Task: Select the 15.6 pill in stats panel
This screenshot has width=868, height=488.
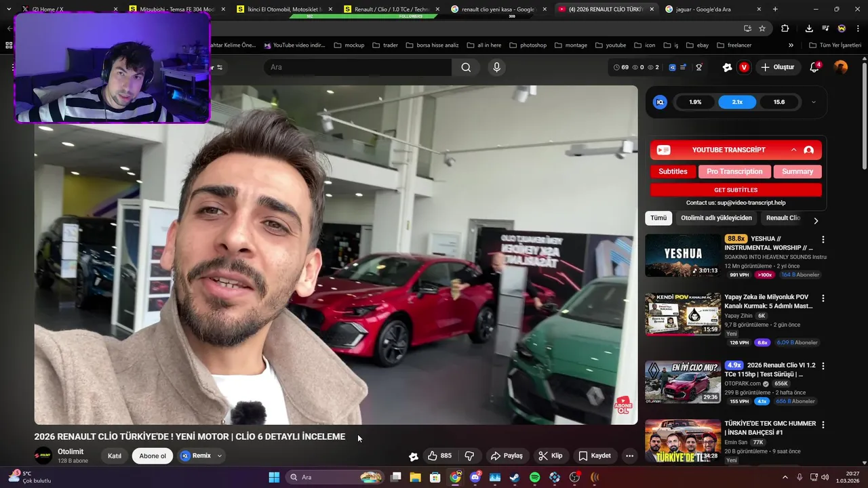Action: [779, 102]
